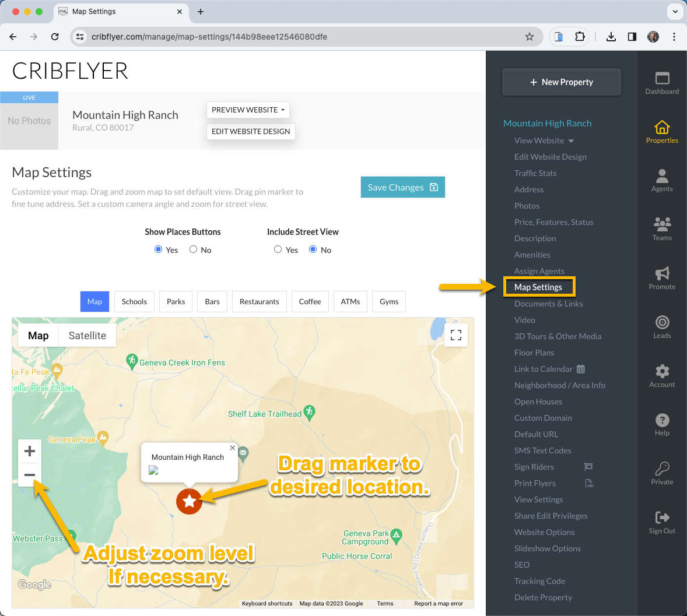Open browser downloads icon

[x=611, y=37]
